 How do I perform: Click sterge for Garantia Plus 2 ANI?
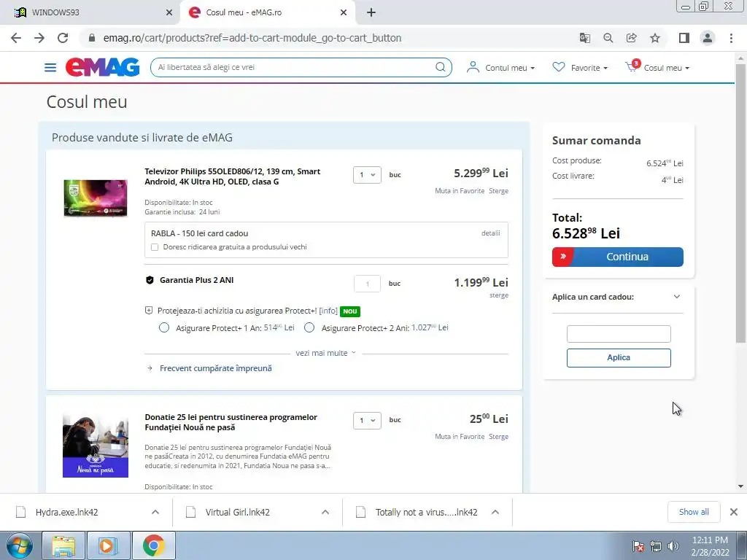coord(499,295)
